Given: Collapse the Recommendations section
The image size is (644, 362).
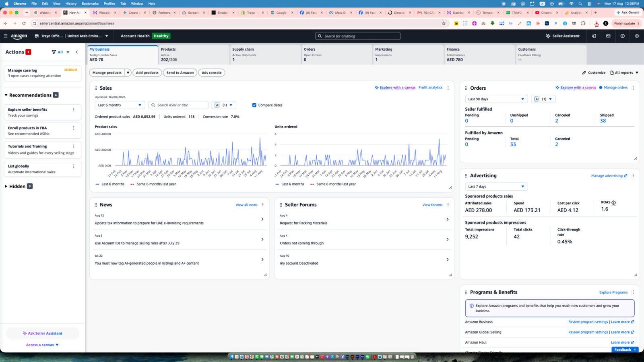Looking at the screenshot, I should 6,95.
